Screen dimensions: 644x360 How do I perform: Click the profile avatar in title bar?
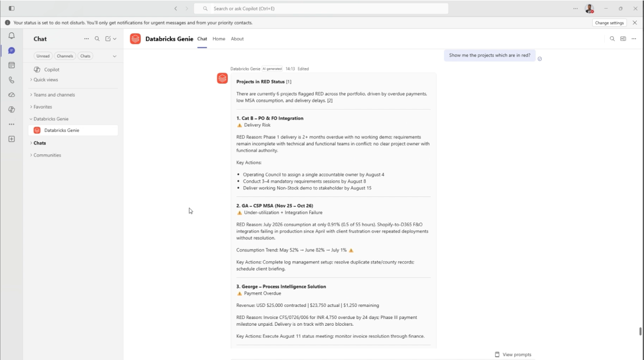click(x=589, y=9)
